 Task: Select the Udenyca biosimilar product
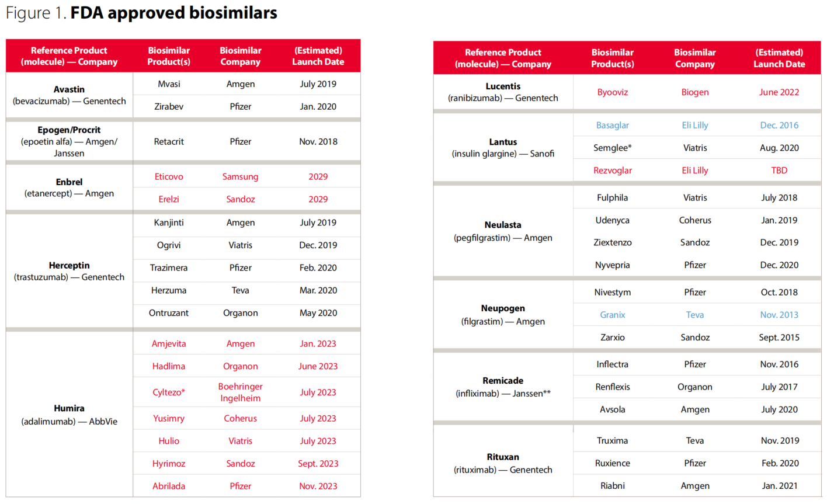coord(612,220)
